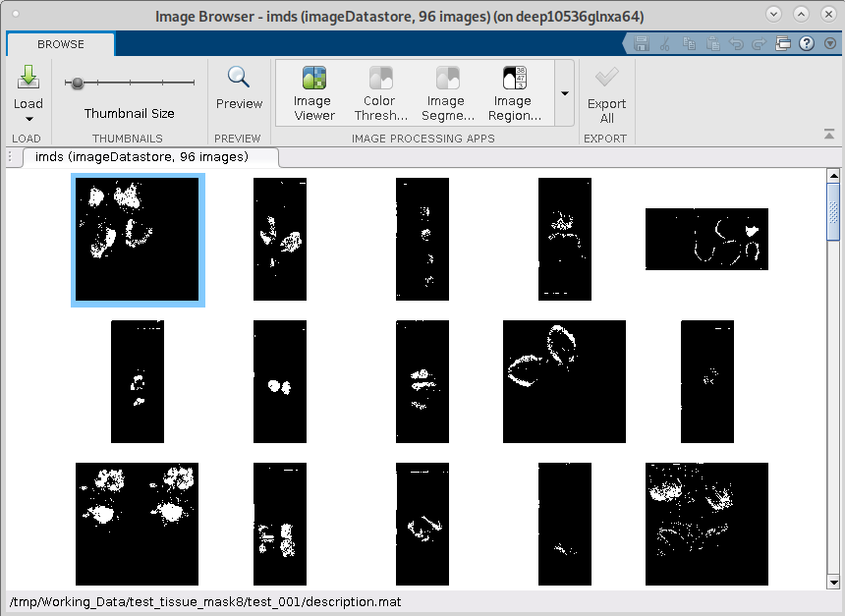This screenshot has width=845, height=616.
Task: Expand the image processing apps gallery
Action: (x=564, y=93)
